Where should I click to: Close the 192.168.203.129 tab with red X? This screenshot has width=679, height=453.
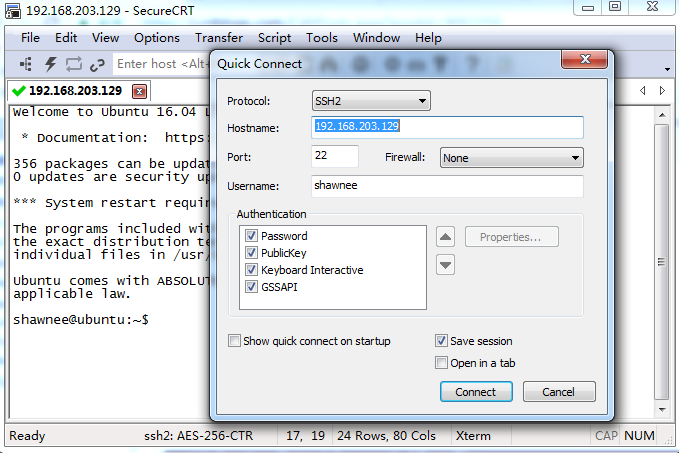click(139, 91)
